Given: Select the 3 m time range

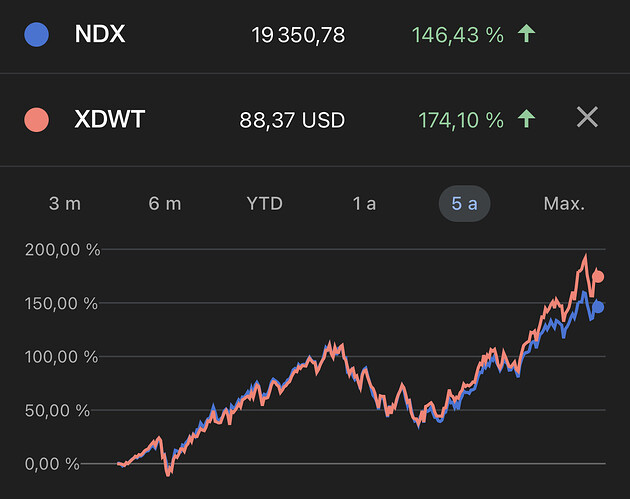Looking at the screenshot, I should [65, 203].
